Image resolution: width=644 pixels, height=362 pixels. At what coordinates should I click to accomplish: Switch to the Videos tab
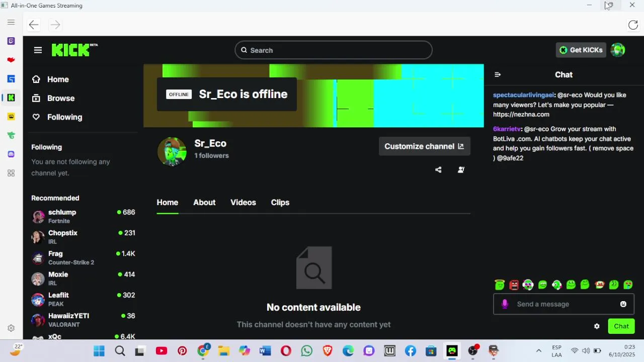pos(243,202)
